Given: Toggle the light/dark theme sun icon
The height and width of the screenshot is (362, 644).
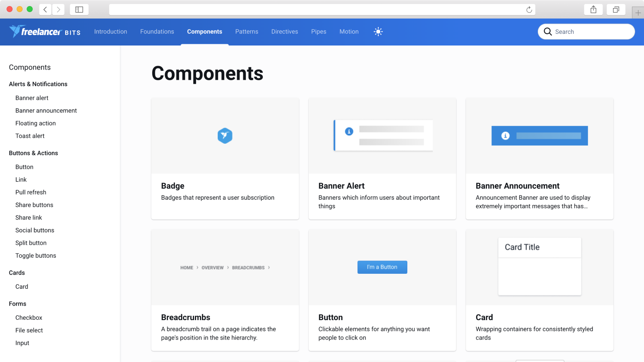Looking at the screenshot, I should coord(378,31).
